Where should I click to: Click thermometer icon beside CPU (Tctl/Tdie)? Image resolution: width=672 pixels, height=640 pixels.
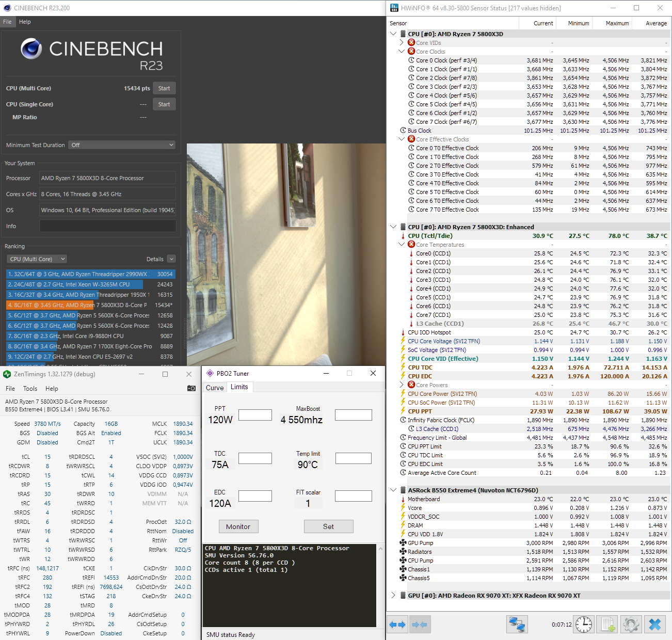pos(403,236)
